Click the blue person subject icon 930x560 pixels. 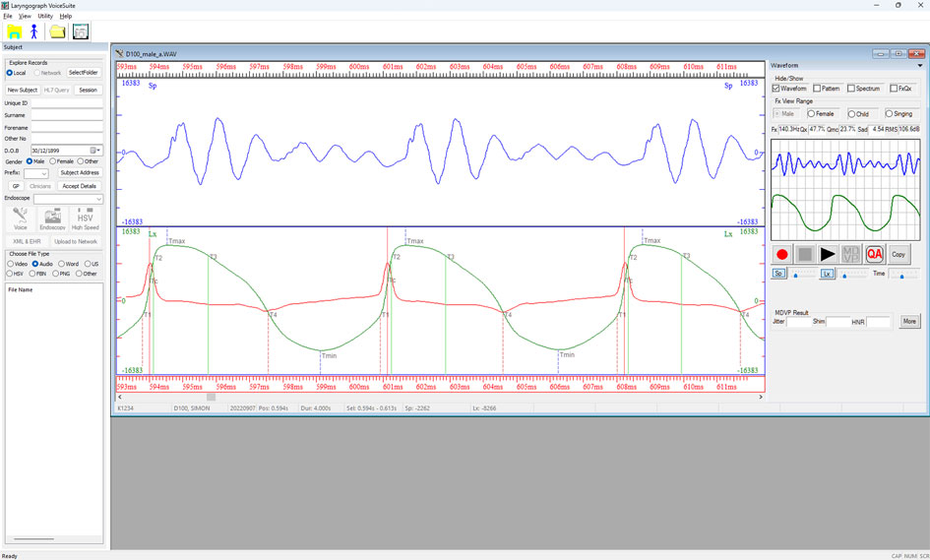coord(33,31)
